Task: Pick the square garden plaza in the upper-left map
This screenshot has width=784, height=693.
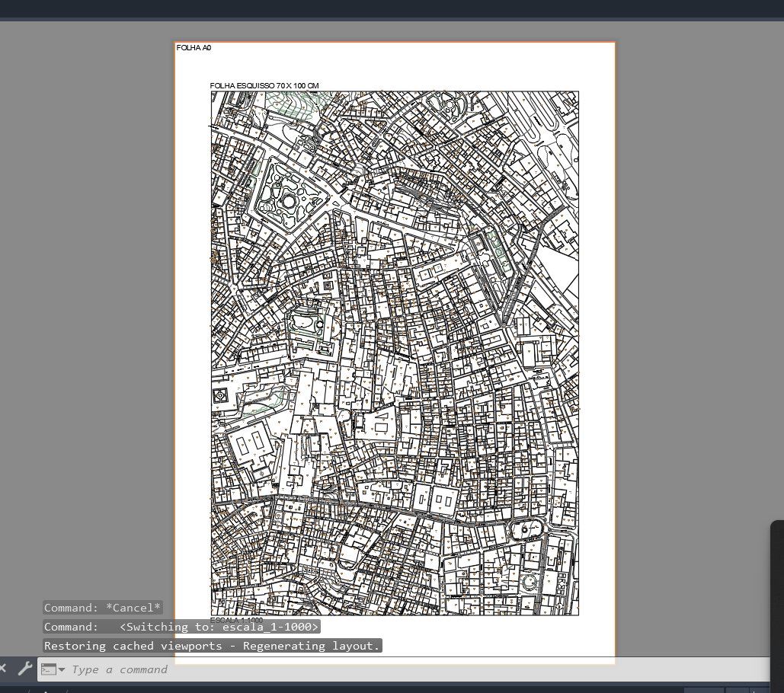Action: [x=288, y=196]
